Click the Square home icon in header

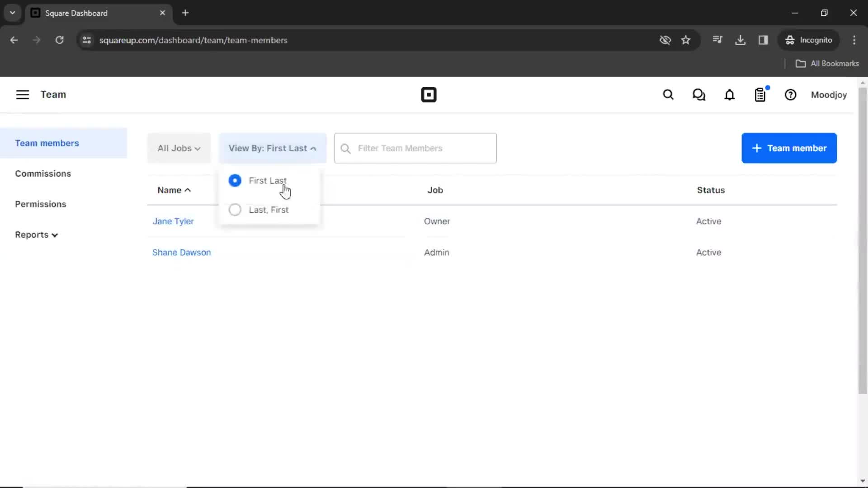[429, 95]
